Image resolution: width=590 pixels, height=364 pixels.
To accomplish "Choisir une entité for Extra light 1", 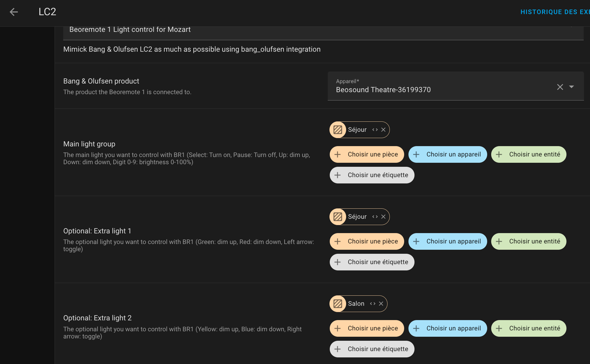I will [x=529, y=241].
